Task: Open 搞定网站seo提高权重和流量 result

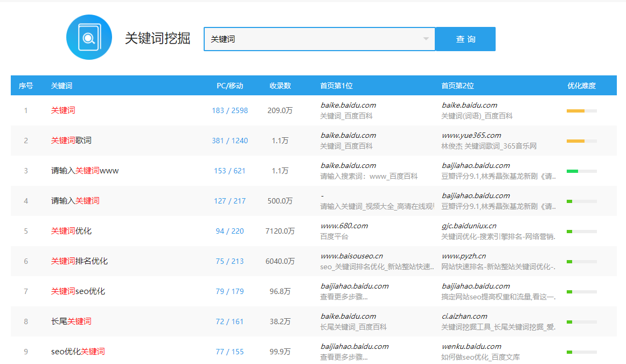Action: click(x=498, y=297)
